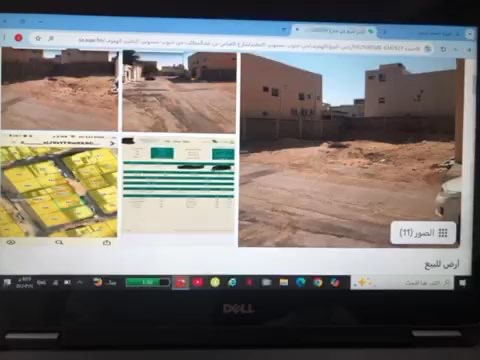The height and width of the screenshot is (360, 480).
Task: Open site information icon beside the URL
Action: click(428, 49)
